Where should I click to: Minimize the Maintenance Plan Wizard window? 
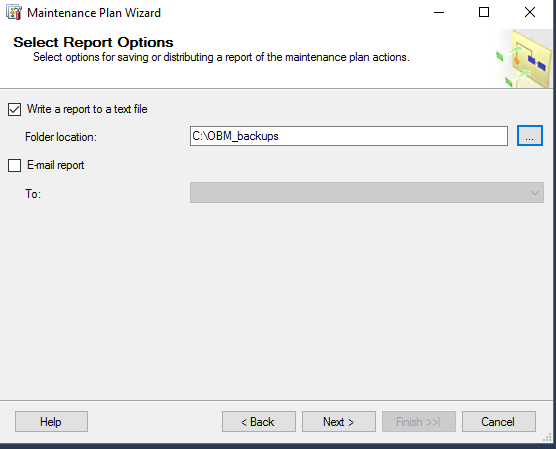click(439, 12)
